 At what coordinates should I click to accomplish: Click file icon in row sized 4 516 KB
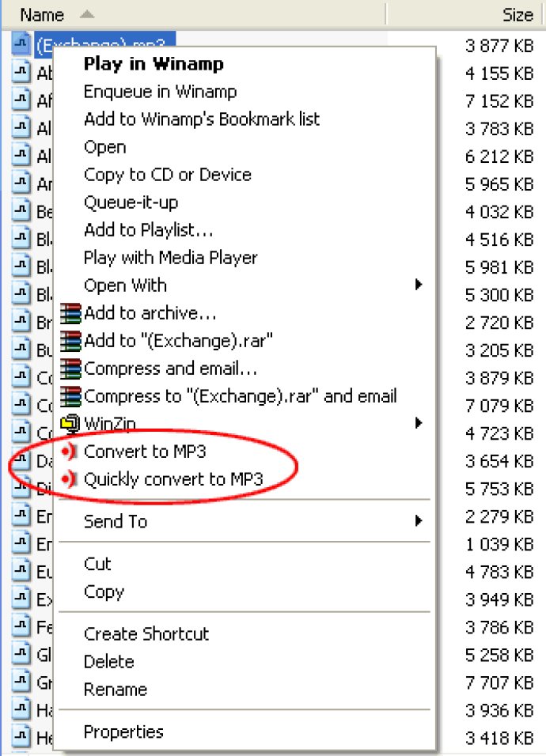21,238
